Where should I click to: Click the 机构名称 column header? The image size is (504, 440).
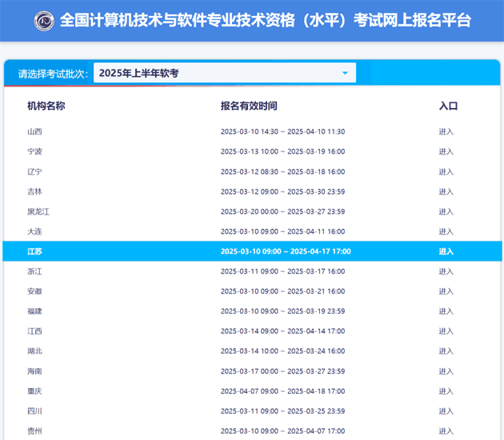46,106
